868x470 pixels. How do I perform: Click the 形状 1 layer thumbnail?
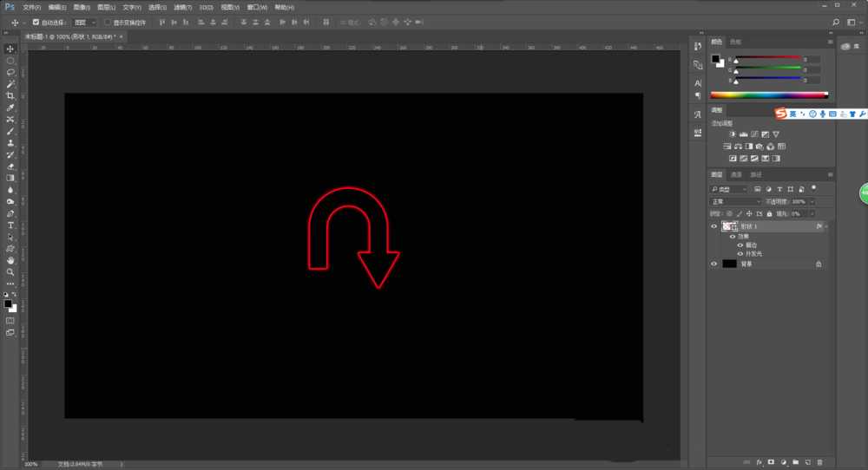(x=727, y=226)
